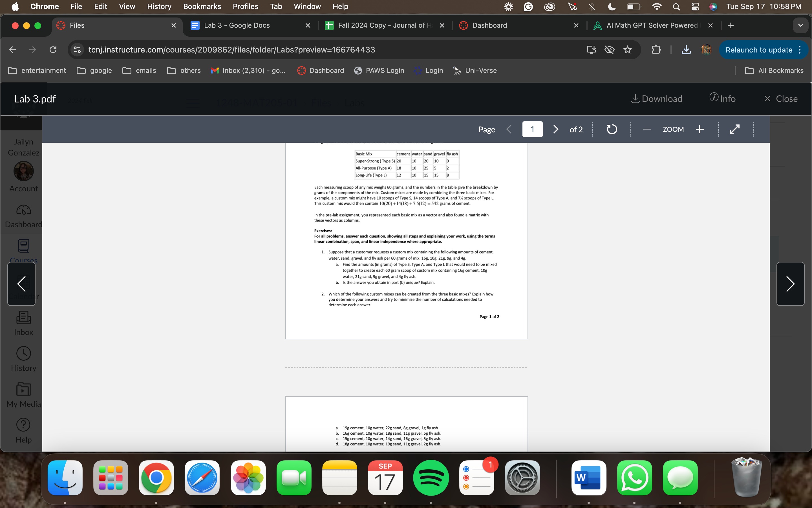812x508 pixels.
Task: Open the Info panel for the file
Action: point(722,98)
